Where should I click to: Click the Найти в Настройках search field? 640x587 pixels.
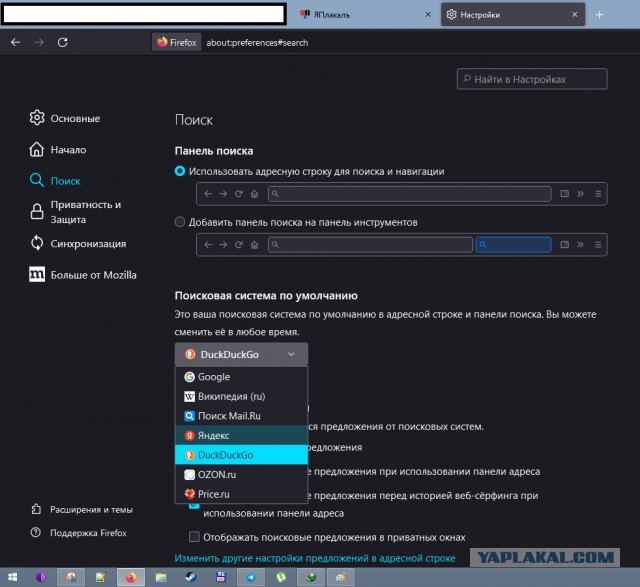[532, 79]
